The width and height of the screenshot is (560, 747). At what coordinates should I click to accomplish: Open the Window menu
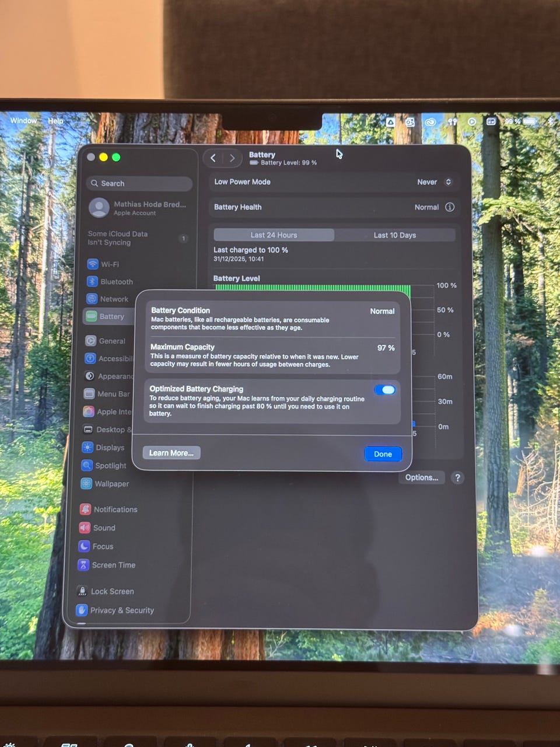[23, 121]
